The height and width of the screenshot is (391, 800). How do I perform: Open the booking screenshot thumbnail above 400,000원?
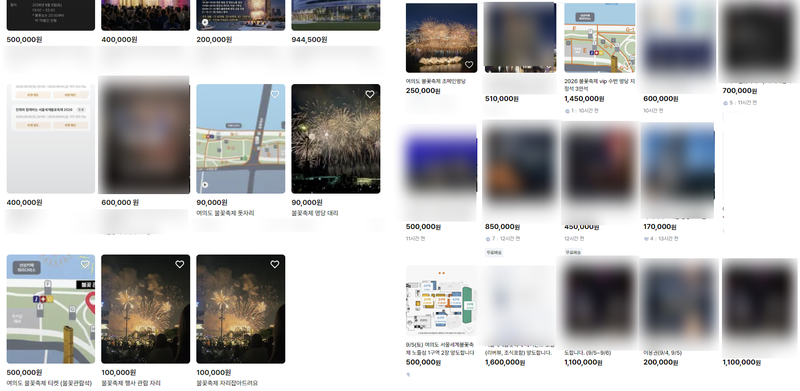[51, 139]
